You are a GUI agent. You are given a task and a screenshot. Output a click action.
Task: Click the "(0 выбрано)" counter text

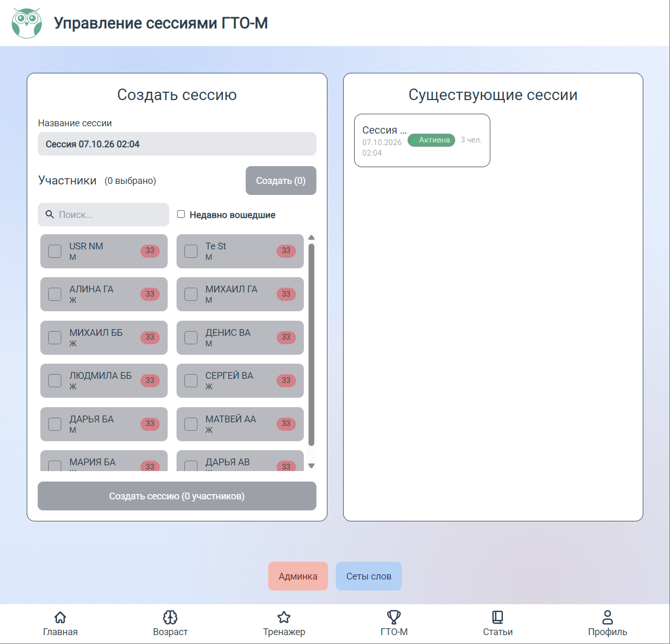click(130, 181)
